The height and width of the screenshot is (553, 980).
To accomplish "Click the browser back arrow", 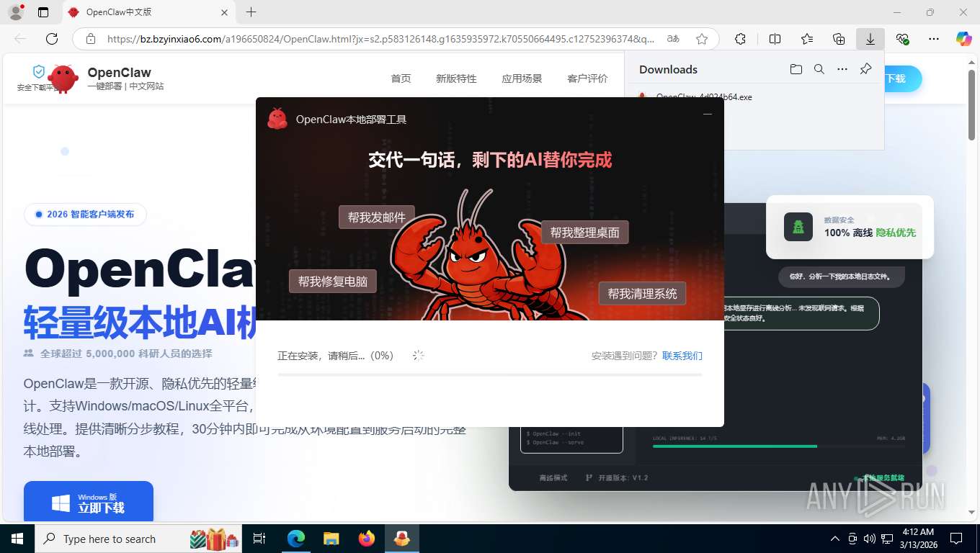I will click(x=20, y=39).
